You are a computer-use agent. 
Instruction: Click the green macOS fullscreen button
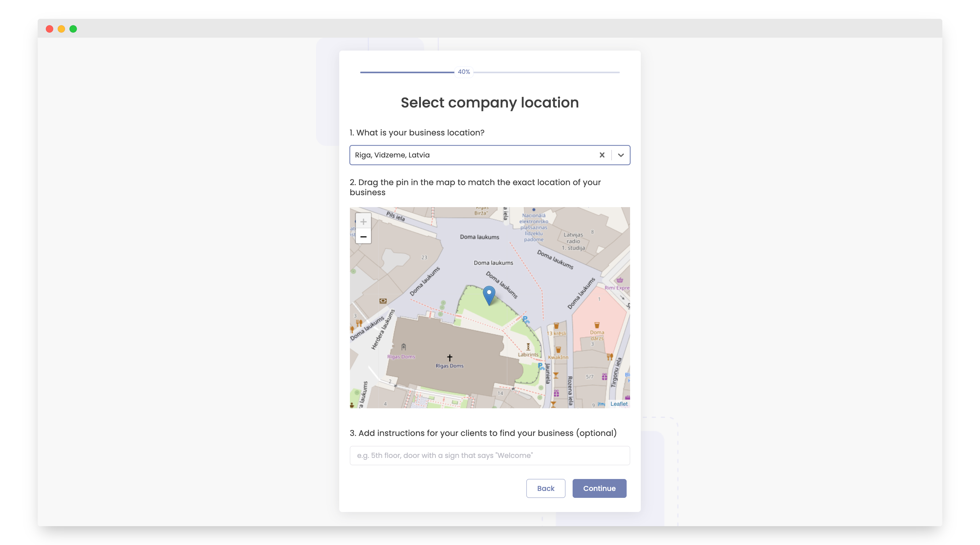[x=73, y=29]
